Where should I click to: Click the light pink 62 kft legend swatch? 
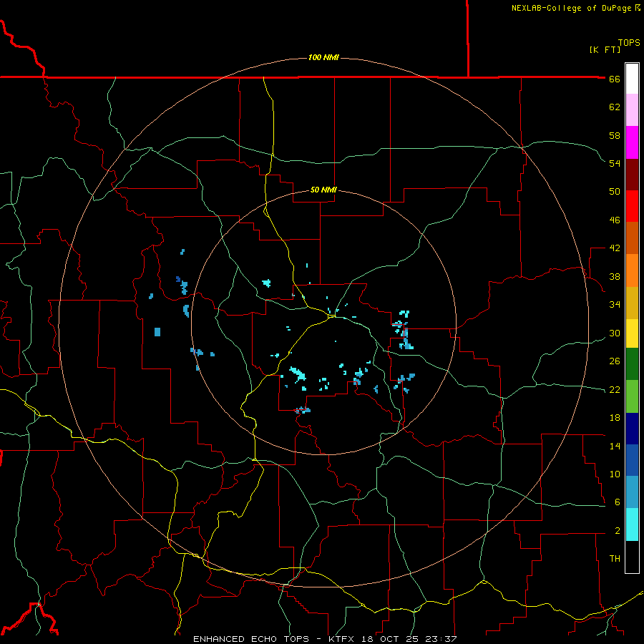tap(632, 109)
